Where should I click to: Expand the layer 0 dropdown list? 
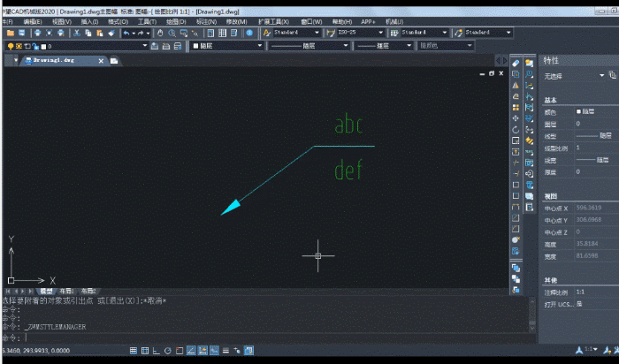click(x=145, y=45)
